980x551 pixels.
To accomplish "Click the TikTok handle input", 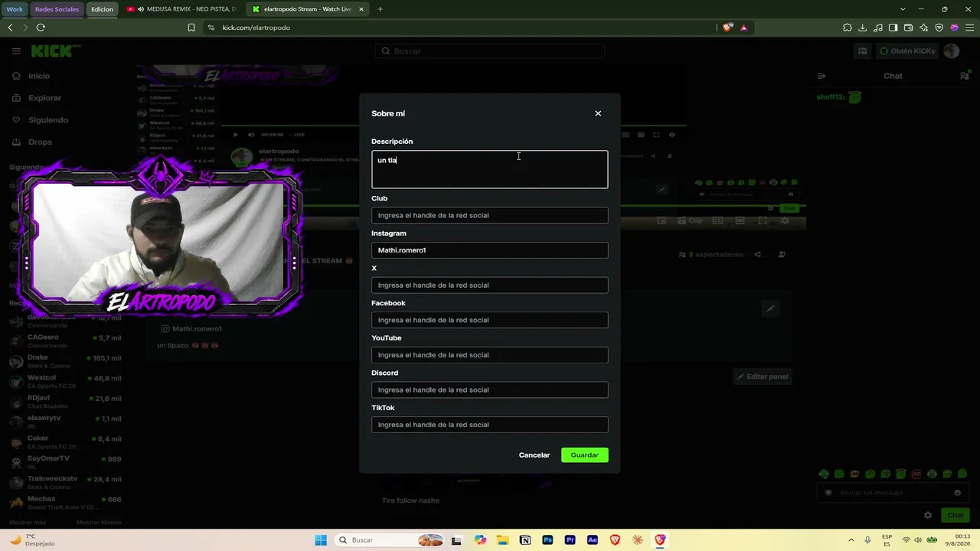I will (490, 425).
